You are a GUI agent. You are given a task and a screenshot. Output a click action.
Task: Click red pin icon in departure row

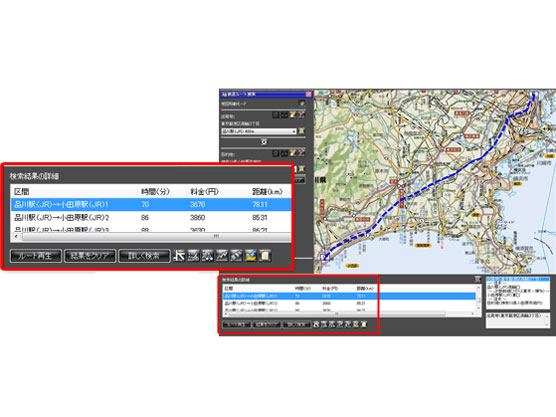pos(301,115)
